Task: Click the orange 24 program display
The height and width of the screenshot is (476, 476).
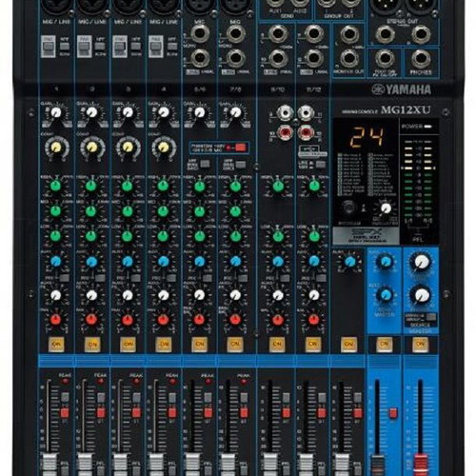Action: (367, 137)
